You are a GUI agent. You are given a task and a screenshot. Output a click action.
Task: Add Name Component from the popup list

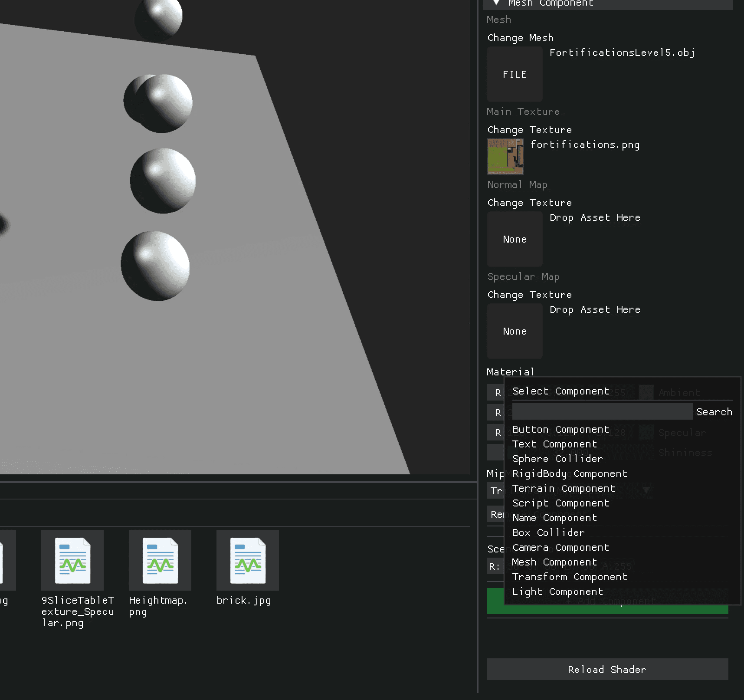coord(554,518)
